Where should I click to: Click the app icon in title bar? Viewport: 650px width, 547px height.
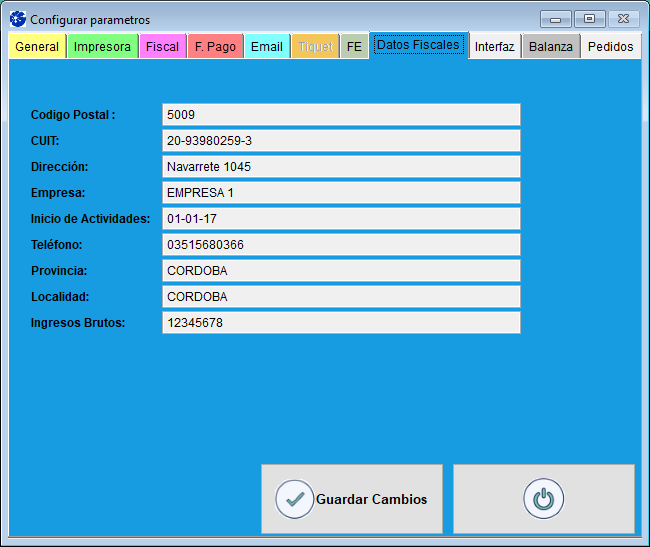point(17,19)
